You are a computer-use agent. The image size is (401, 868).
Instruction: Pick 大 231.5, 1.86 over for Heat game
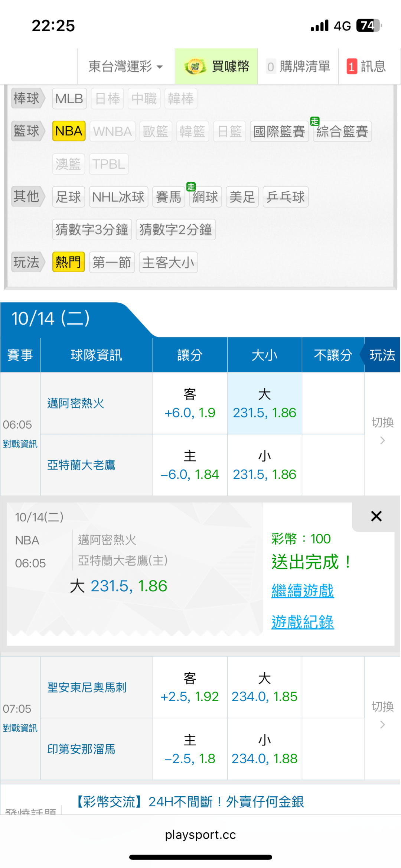click(265, 403)
